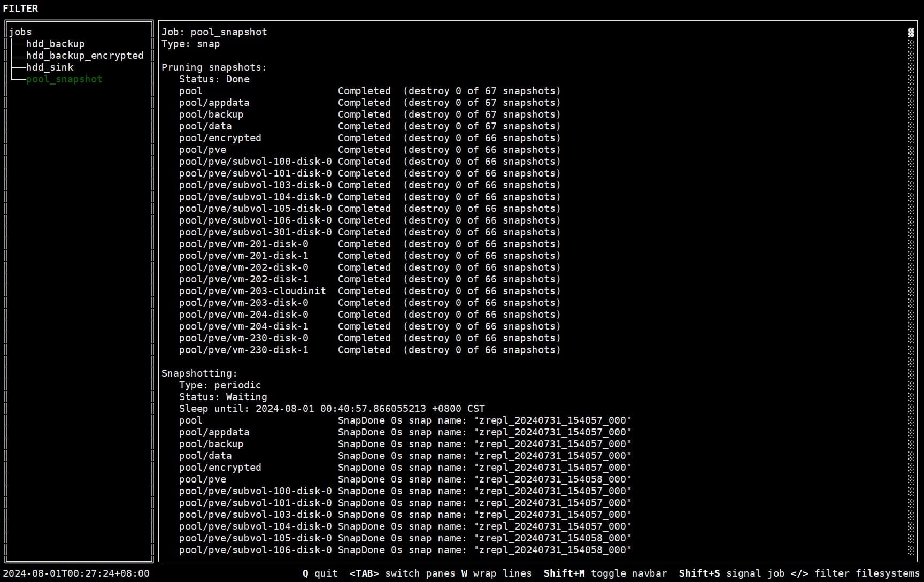Screen dimensions: 924x582
Task: Select the pool_snapshot job
Action: point(64,79)
